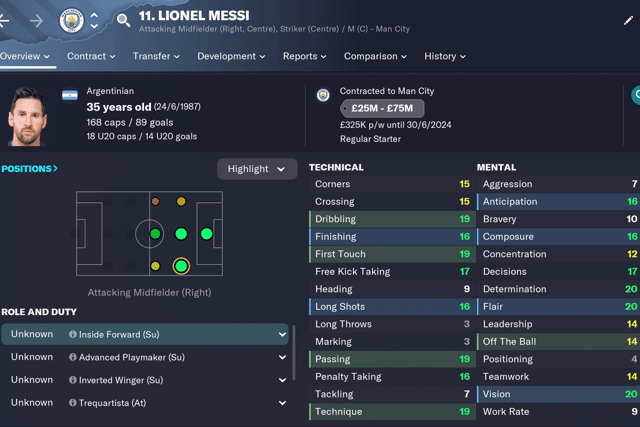Click the forward navigation arrow

[x=36, y=20]
